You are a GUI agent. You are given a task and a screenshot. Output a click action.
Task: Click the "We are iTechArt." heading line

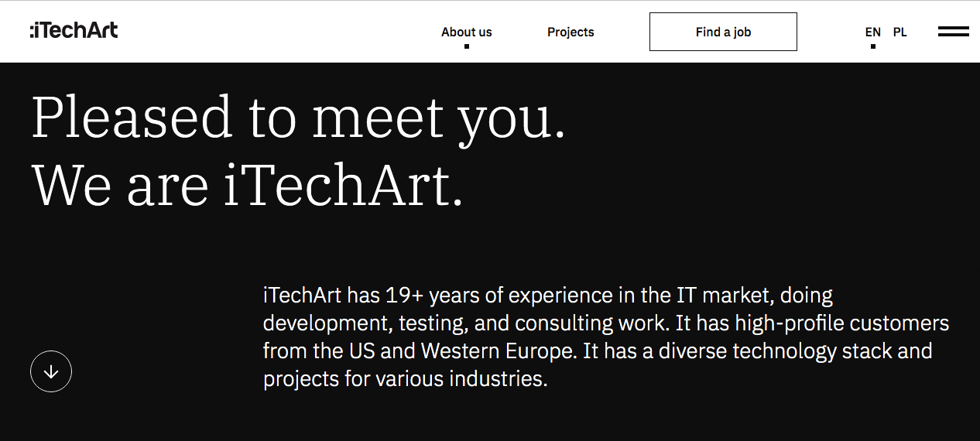click(247, 185)
